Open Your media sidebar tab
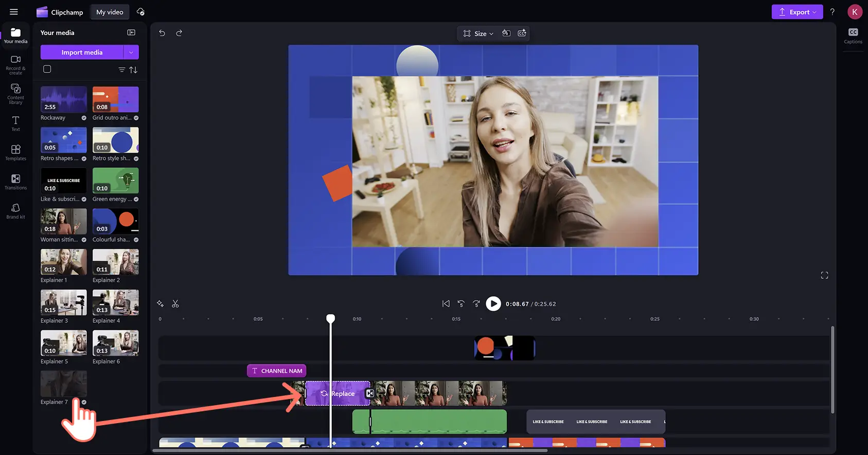868x455 pixels. coord(15,35)
